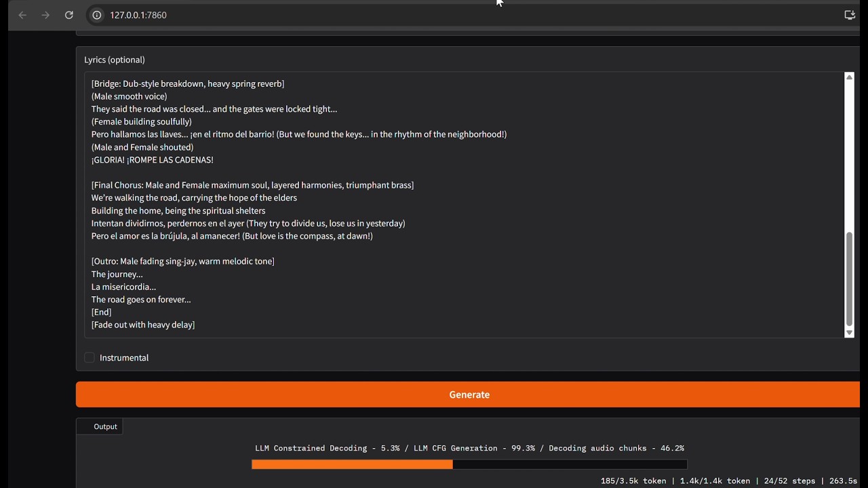Click the "(Male and Female shouted)" line
Image resolution: width=868 pixels, height=488 pixels.
pyautogui.click(x=142, y=147)
